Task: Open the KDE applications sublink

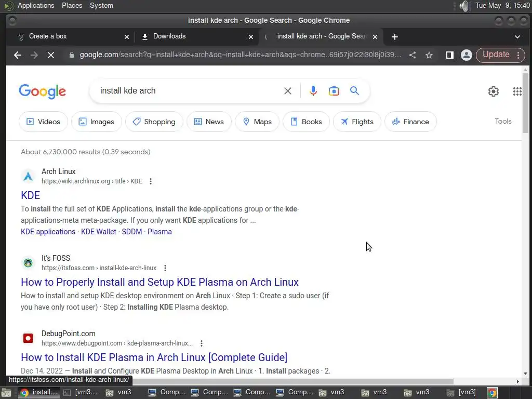Action: [x=48, y=232]
